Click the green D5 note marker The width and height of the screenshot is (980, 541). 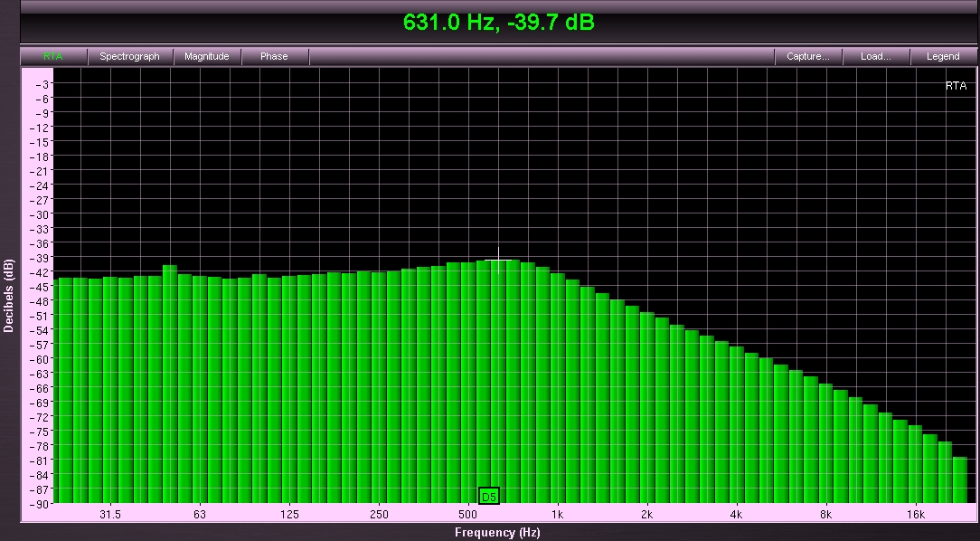point(489,496)
